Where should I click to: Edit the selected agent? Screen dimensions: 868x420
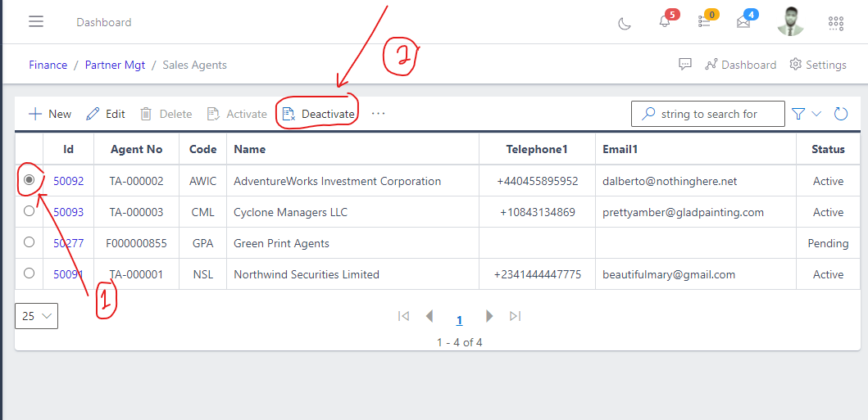tap(106, 114)
